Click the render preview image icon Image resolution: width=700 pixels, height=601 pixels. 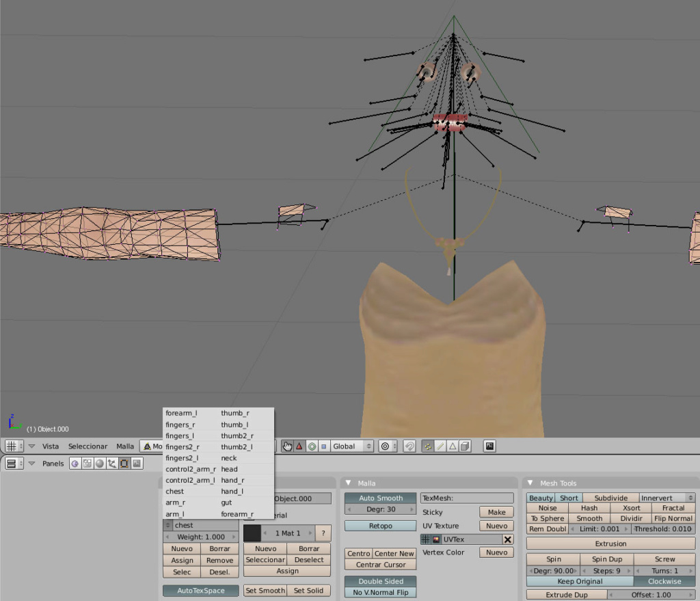tap(489, 446)
